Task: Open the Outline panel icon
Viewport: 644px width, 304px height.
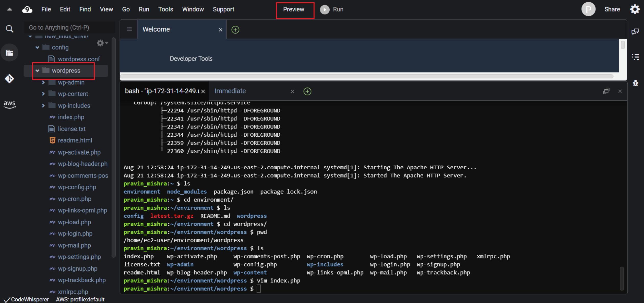Action: [635, 57]
